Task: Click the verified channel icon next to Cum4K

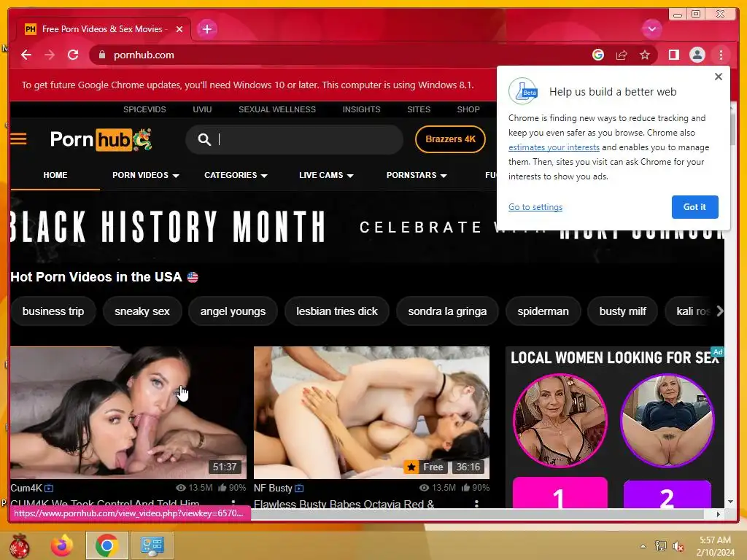Action: click(x=49, y=488)
